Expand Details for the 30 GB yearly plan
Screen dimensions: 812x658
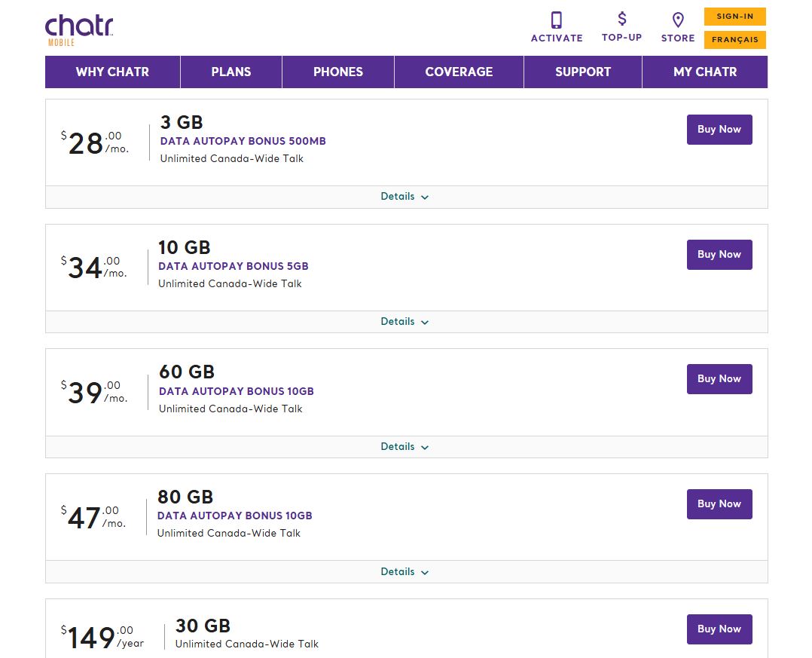tap(404, 656)
